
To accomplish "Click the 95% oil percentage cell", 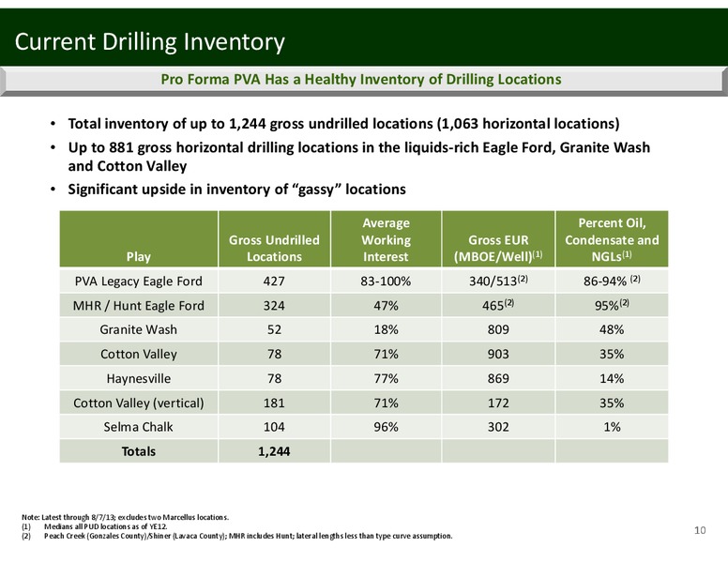I will point(612,305).
